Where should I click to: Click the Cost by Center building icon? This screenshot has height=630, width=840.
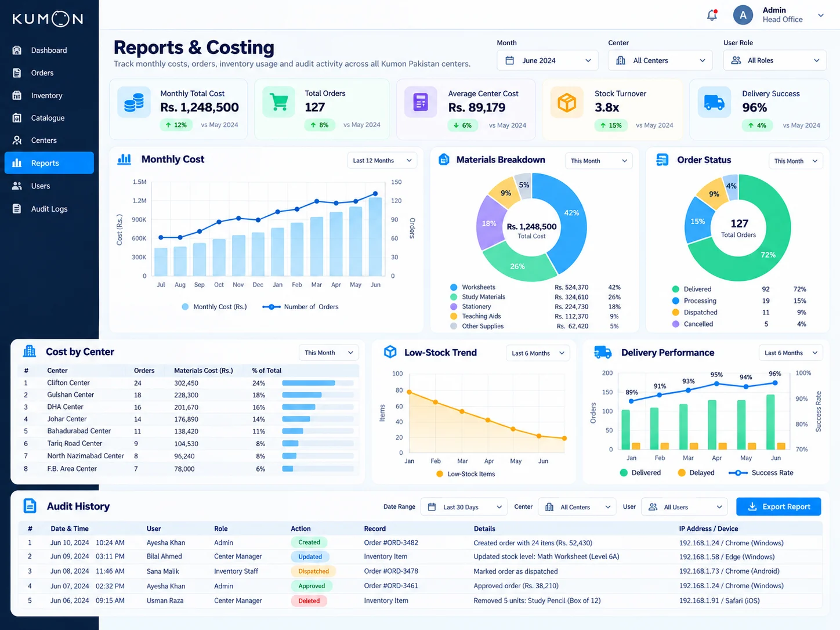pos(30,352)
